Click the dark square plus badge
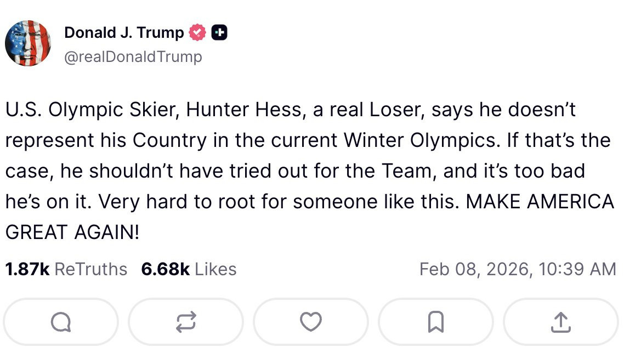This screenshot has width=624, height=364. 219,33
